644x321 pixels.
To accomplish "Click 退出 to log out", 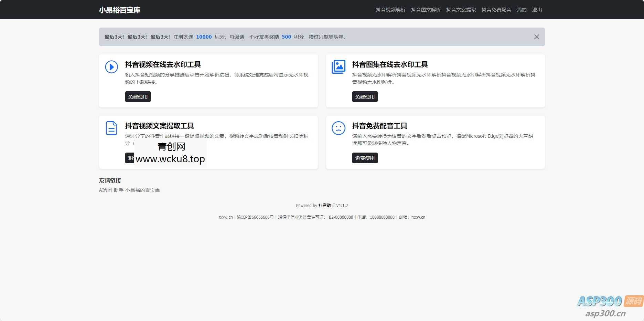I will click(537, 10).
